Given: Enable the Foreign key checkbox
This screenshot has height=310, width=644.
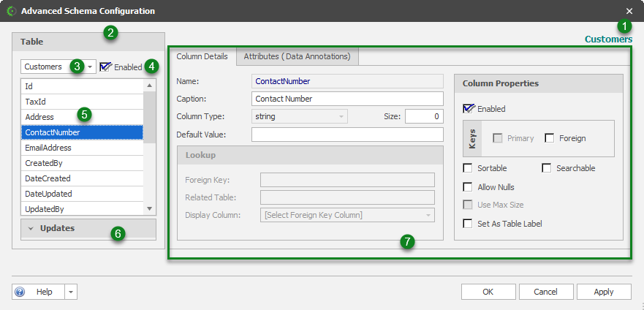Looking at the screenshot, I should point(550,138).
